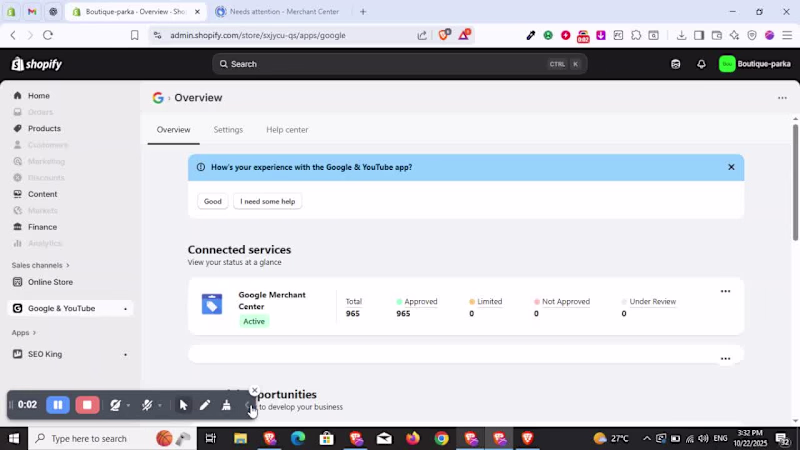
Task: Open webcam options dropdown arrow
Action: [128, 406]
